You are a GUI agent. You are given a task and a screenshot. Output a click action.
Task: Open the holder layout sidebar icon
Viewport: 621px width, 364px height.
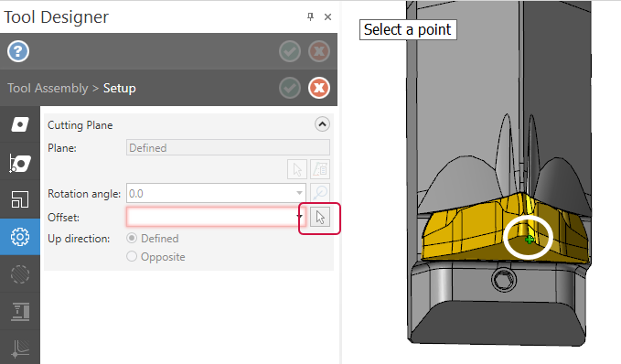(20, 199)
